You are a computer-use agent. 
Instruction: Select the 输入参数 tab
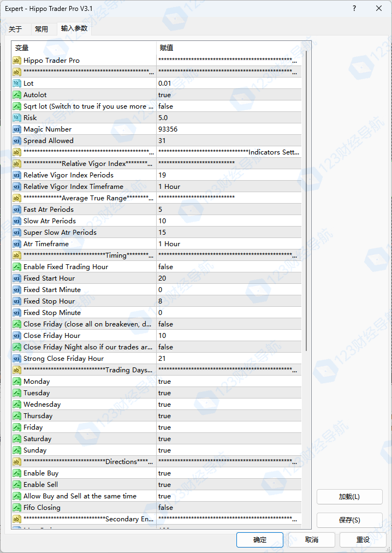pyautogui.click(x=74, y=28)
